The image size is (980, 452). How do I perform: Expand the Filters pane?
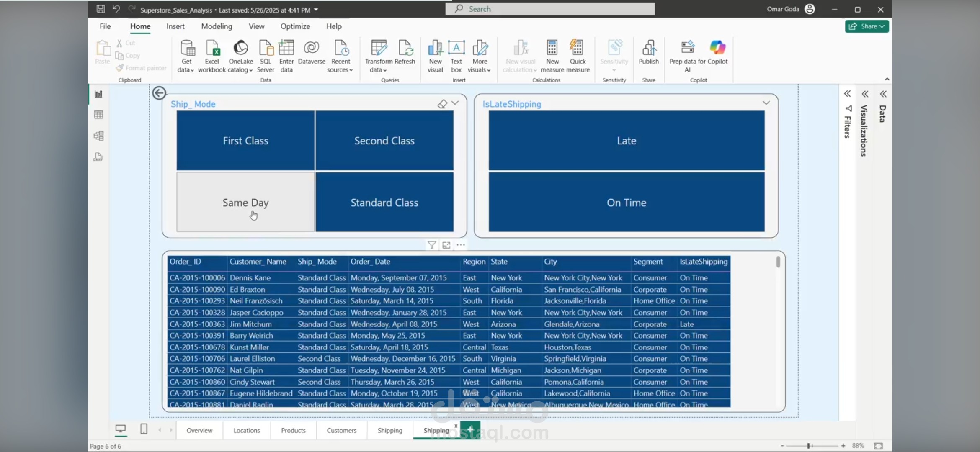tap(847, 94)
